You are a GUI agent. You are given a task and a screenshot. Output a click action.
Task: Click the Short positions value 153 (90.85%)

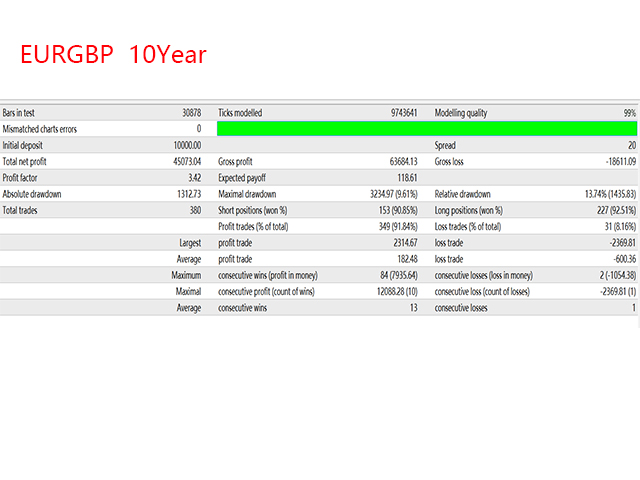tap(387, 210)
